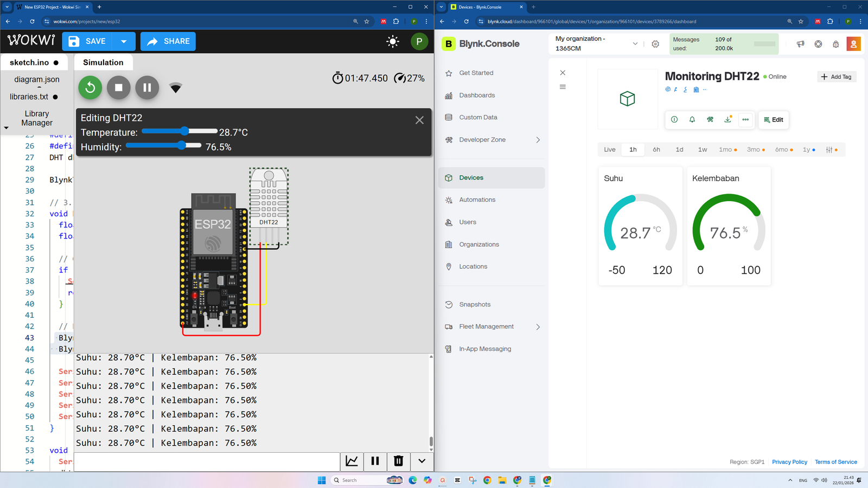This screenshot has width=868, height=488.
Task: Click the device Edit button
Action: coord(774,120)
